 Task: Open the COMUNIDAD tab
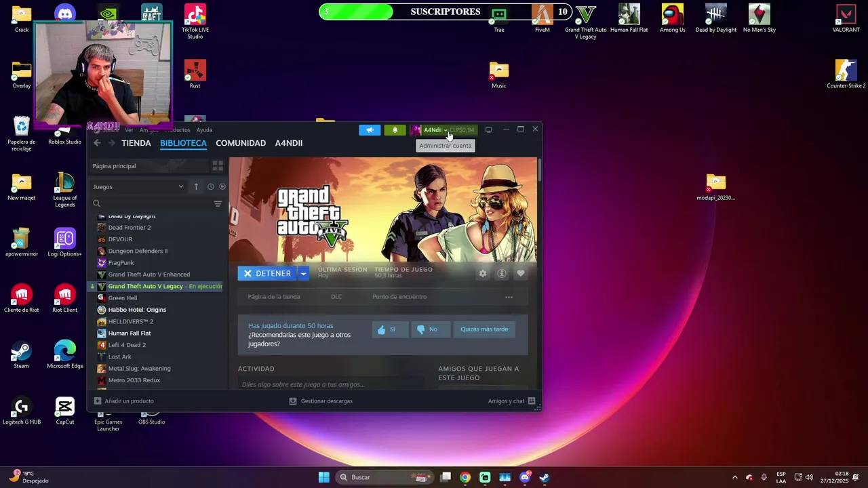coord(241,143)
